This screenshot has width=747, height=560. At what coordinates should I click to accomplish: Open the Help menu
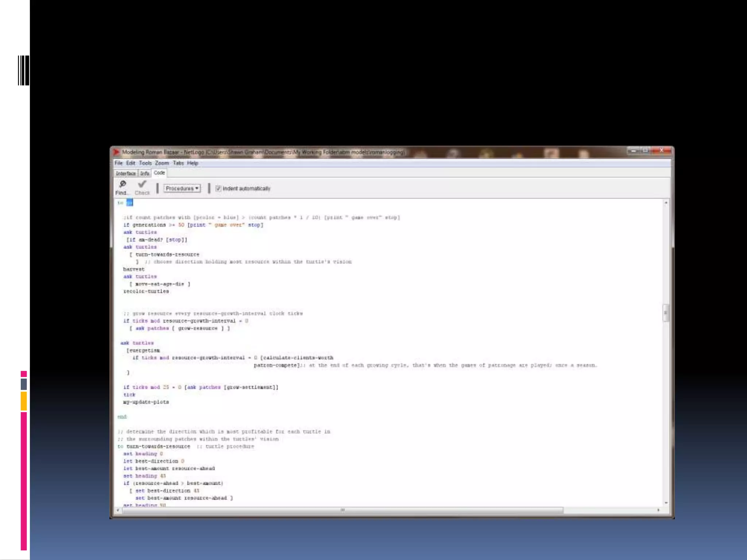click(192, 163)
